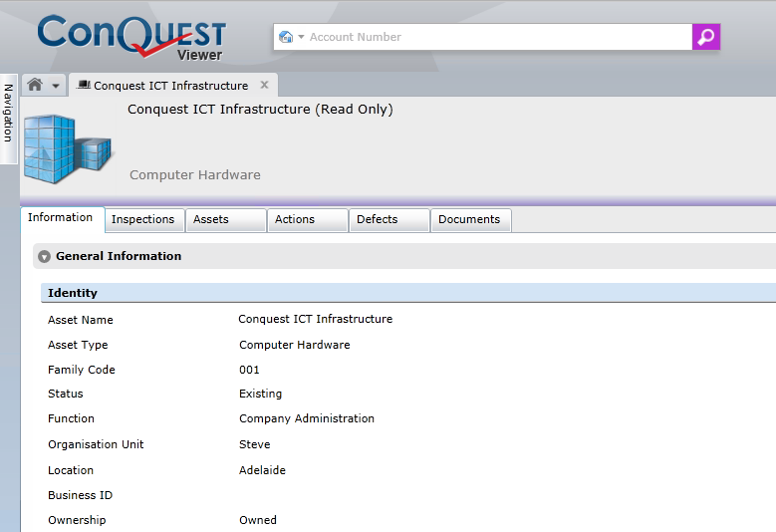Viewport: 776px width, 532px height.
Task: Click the grey Computer Hardware subtitle
Action: click(x=195, y=175)
